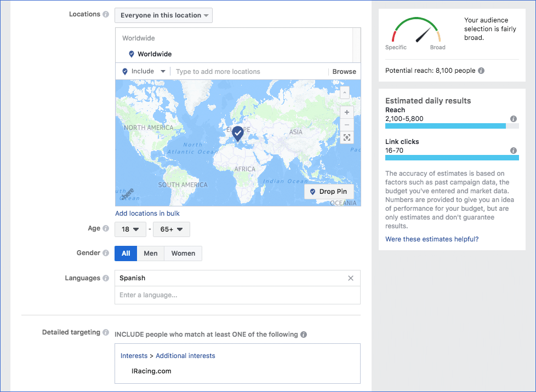
Task: Select the Women gender option
Action: tap(183, 253)
